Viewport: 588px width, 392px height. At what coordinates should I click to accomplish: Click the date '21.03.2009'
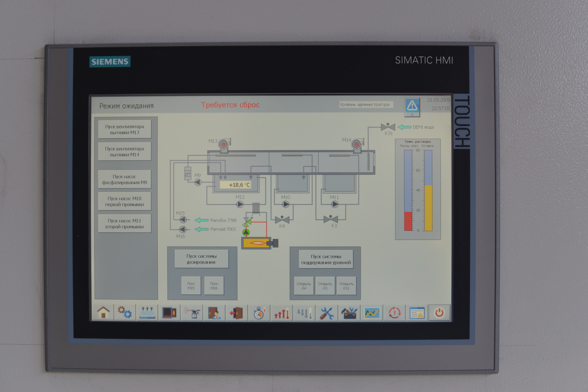tap(439, 100)
